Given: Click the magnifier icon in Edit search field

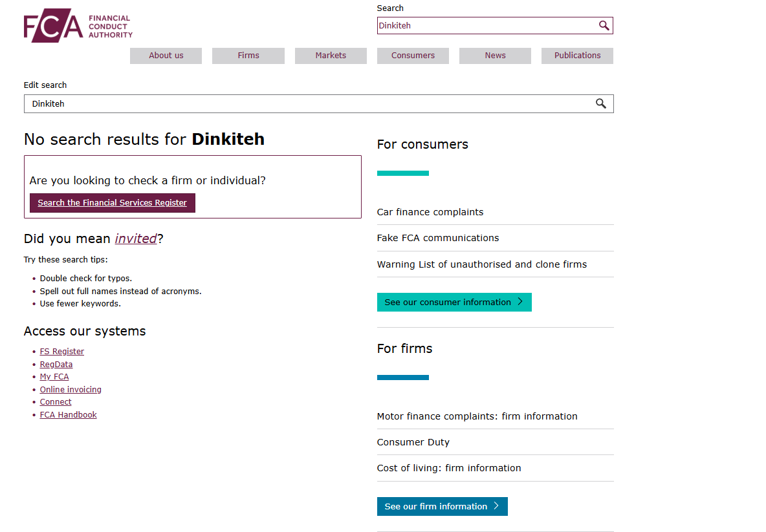Looking at the screenshot, I should (600, 103).
